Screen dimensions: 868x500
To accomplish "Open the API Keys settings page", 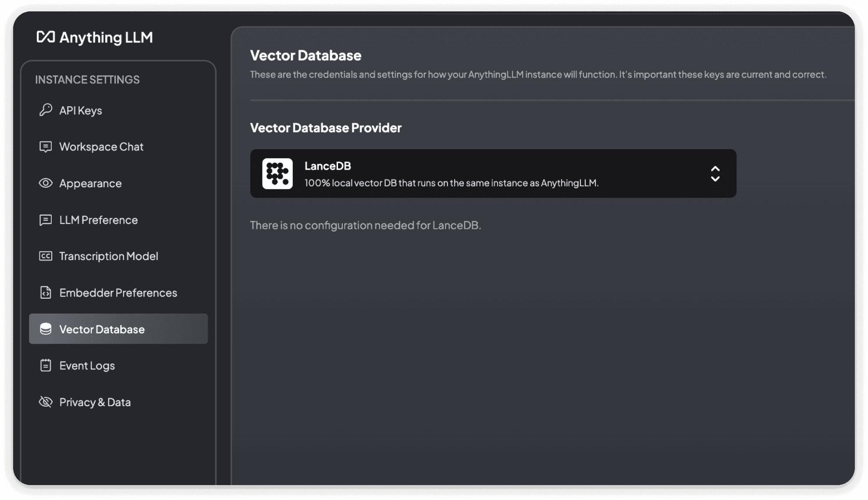I will tap(81, 111).
